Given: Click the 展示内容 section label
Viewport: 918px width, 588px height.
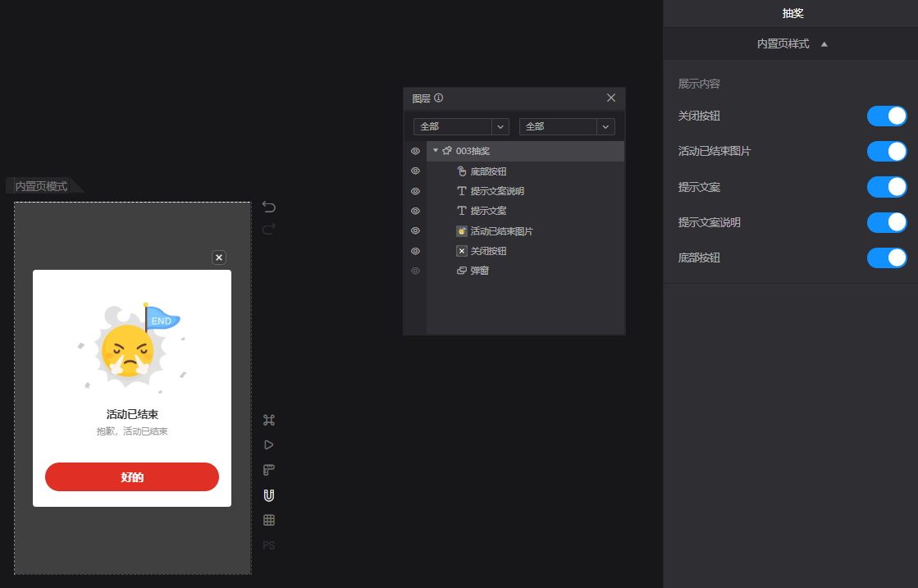Looking at the screenshot, I should tap(699, 84).
